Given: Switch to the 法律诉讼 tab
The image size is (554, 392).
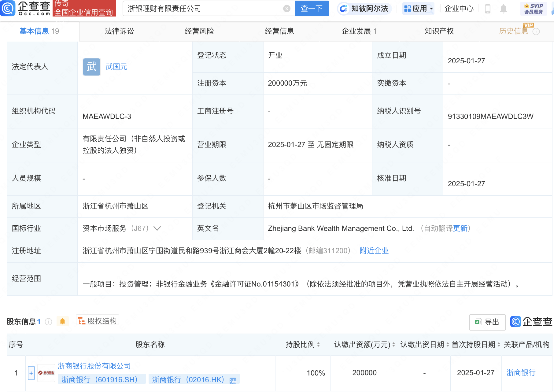Looking at the screenshot, I should click(119, 31).
